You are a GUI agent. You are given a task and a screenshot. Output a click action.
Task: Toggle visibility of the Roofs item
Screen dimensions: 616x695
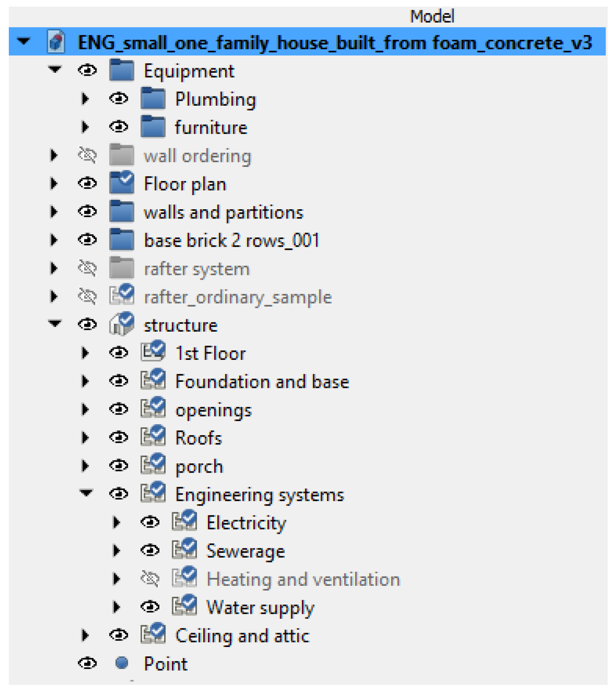(119, 437)
